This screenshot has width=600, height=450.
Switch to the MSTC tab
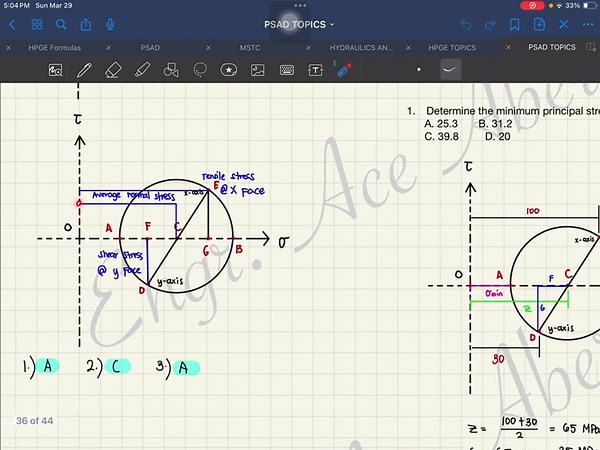(250, 48)
